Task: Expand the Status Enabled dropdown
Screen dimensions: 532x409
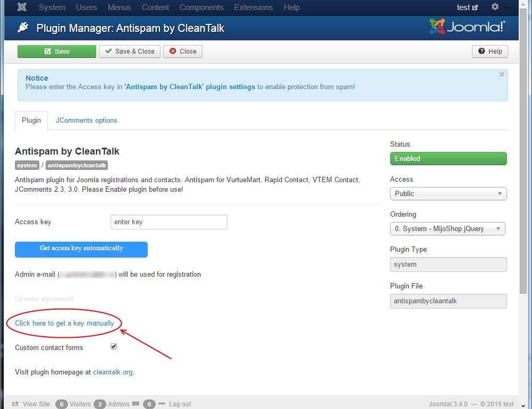Action: click(x=448, y=159)
